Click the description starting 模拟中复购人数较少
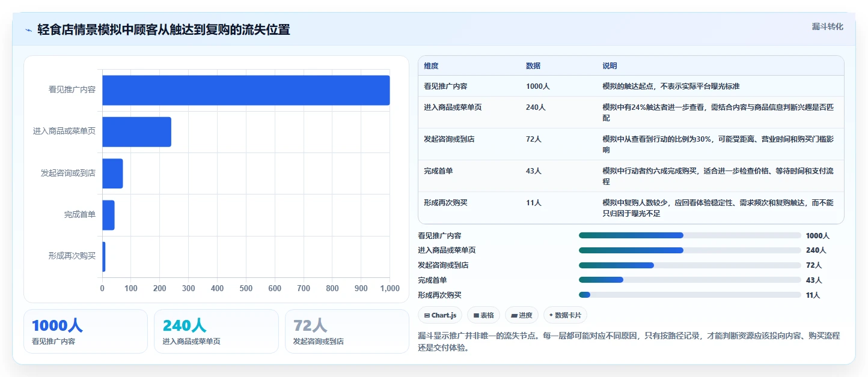868x377 pixels. [x=718, y=208]
